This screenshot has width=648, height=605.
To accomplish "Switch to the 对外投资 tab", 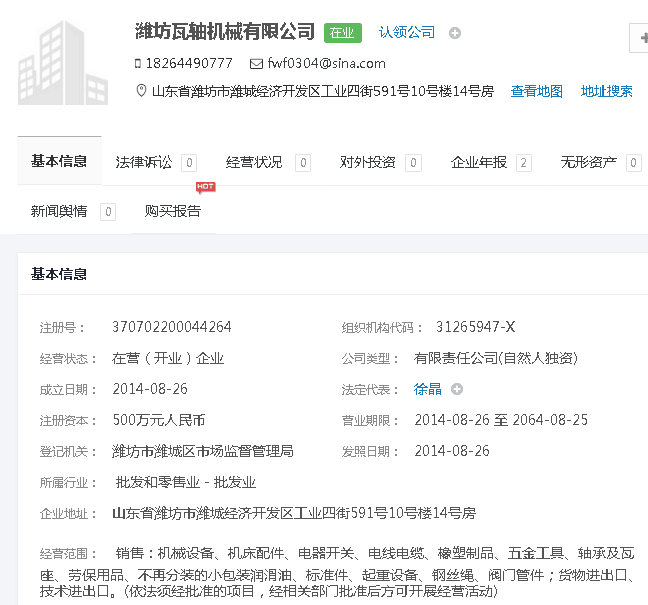I will [367, 162].
